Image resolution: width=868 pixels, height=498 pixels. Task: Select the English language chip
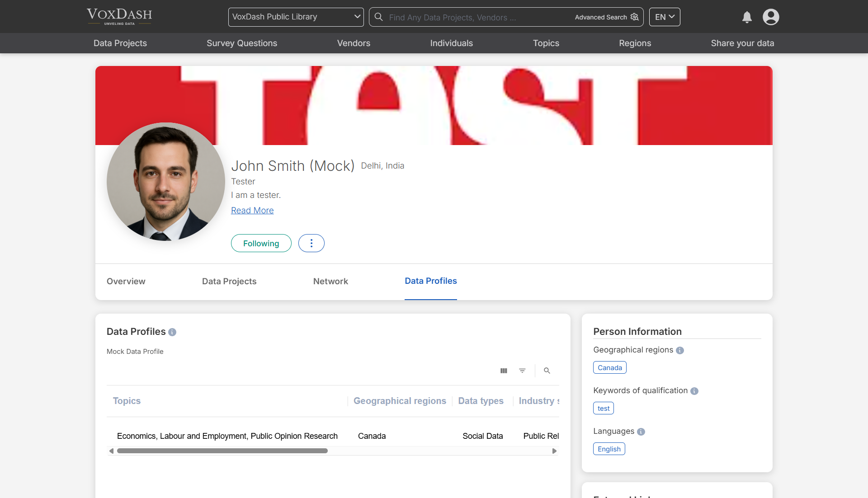coord(609,449)
